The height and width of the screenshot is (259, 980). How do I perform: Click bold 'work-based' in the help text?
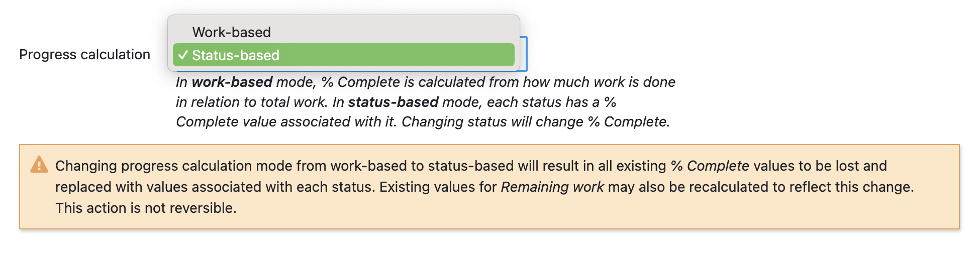[x=232, y=82]
